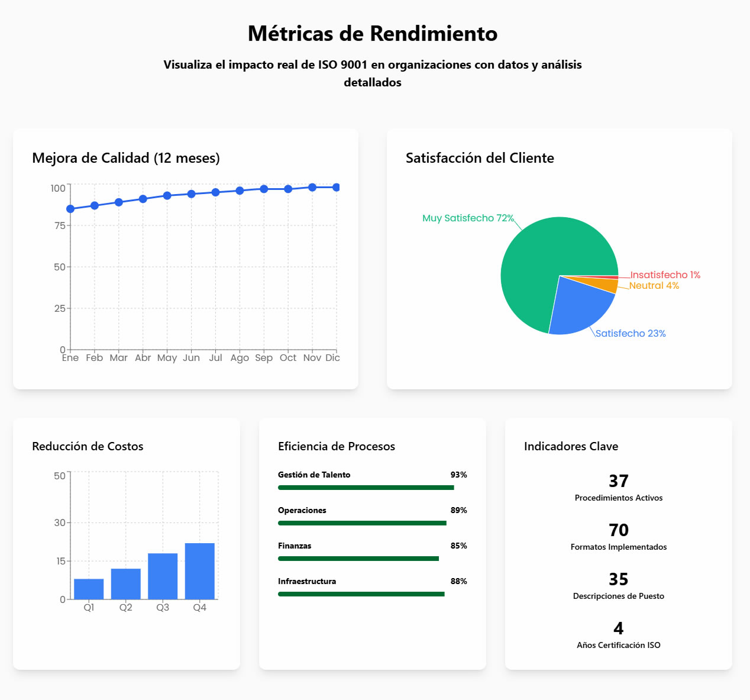The height and width of the screenshot is (700, 750).
Task: Click the Q1 bar in Reducción de Costos
Action: 89,589
